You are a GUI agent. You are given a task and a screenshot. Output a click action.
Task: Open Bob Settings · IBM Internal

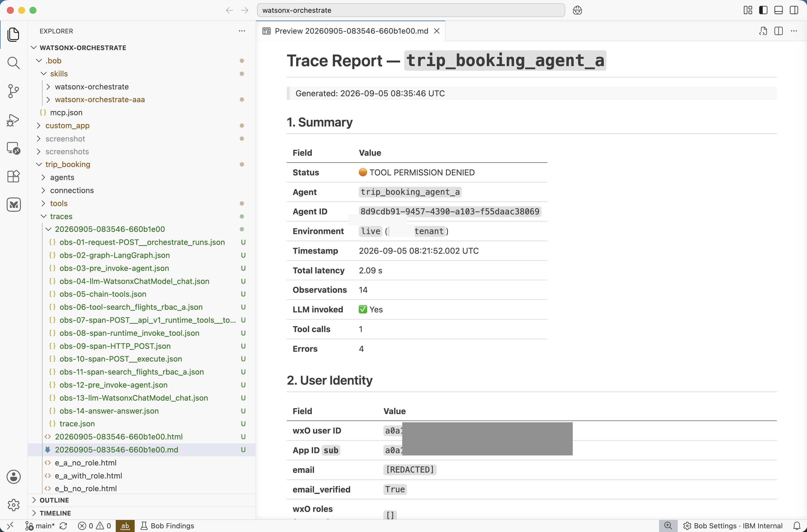pyautogui.click(x=733, y=526)
